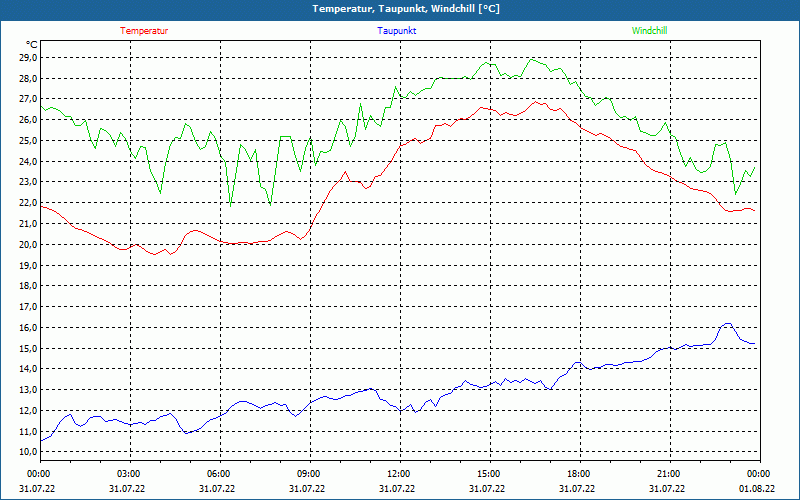Image resolution: width=800 pixels, height=500 pixels.
Task: Click the '01.08.22' date label
Action: (x=757, y=488)
